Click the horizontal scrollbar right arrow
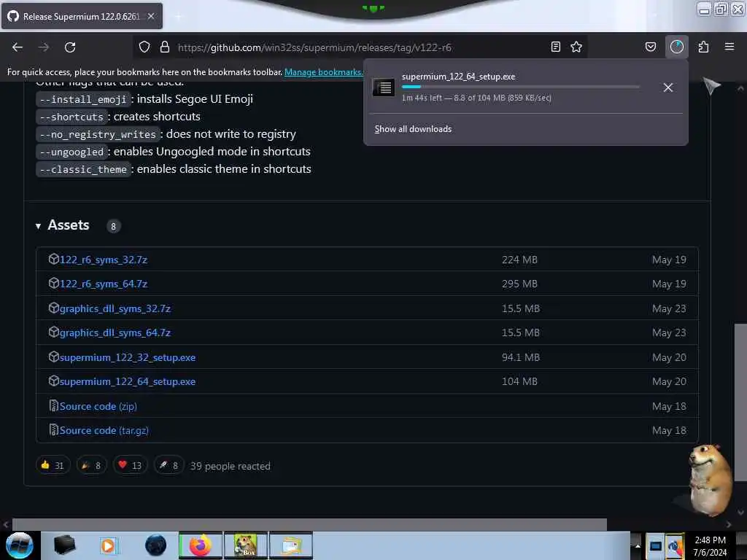747x560 pixels. pyautogui.click(x=729, y=524)
